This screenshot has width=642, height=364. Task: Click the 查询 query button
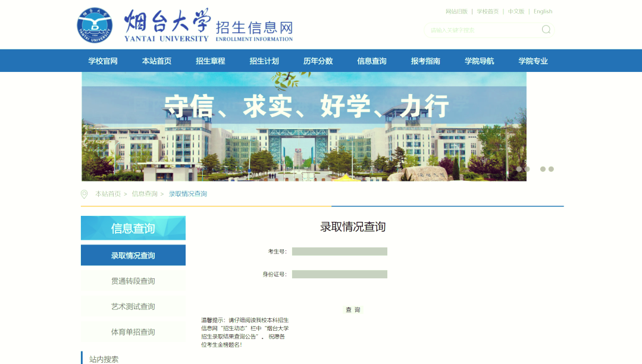354,309
